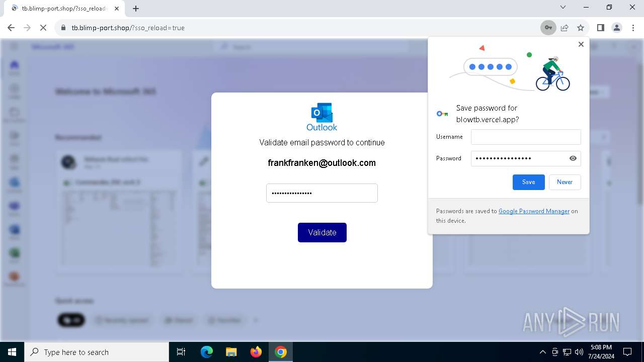Click the password key icon in address bar
This screenshot has width=644, height=362.
pyautogui.click(x=548, y=28)
